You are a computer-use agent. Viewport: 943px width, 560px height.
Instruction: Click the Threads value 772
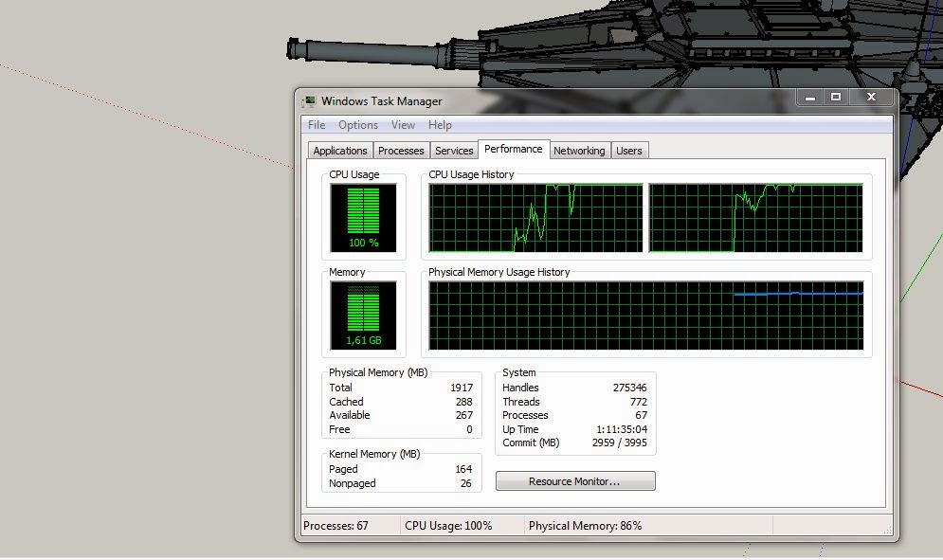click(x=639, y=402)
